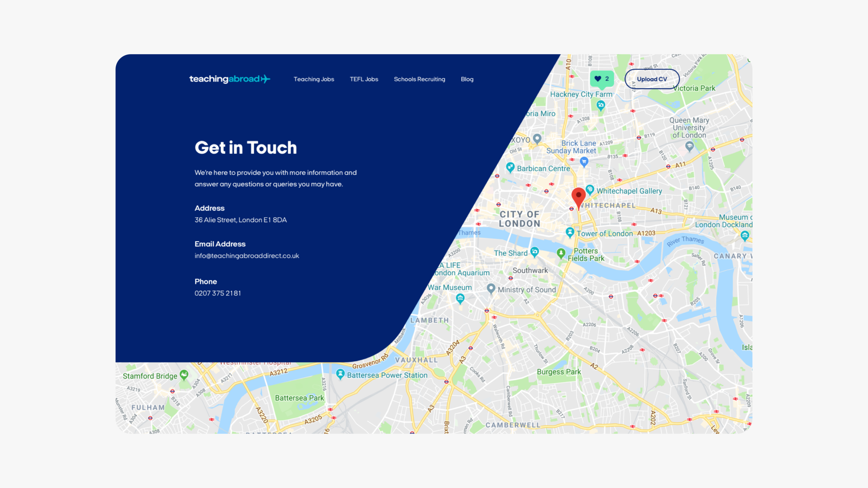Click the War Museum map marker
The height and width of the screenshot is (488, 868).
tap(460, 298)
